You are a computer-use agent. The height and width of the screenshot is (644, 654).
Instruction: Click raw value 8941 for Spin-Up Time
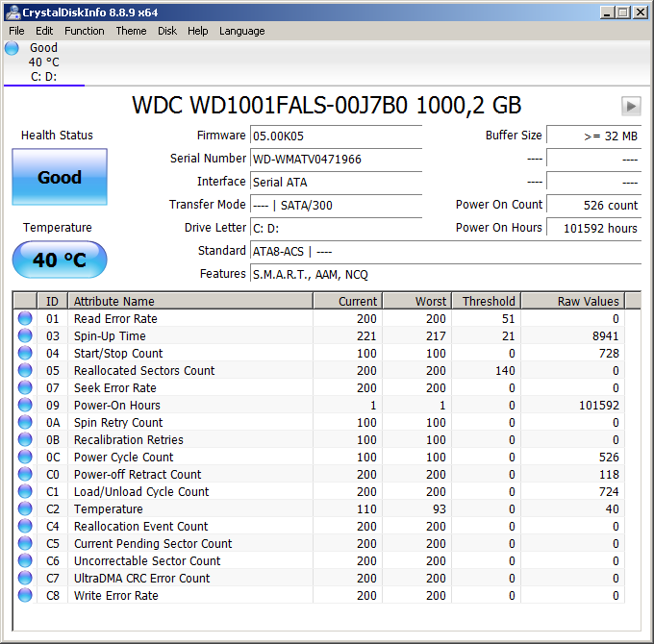pos(605,336)
